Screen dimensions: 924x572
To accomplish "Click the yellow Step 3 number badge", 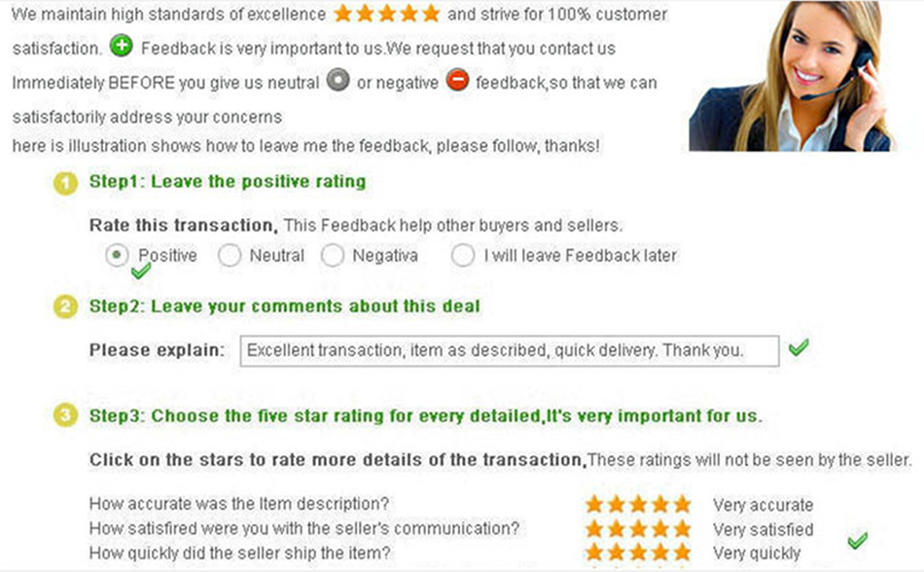I will [x=65, y=416].
